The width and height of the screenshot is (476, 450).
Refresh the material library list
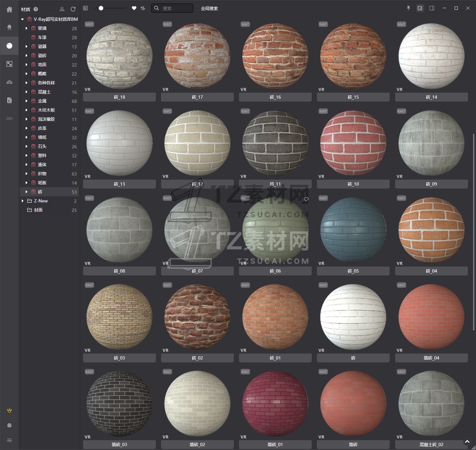click(73, 9)
